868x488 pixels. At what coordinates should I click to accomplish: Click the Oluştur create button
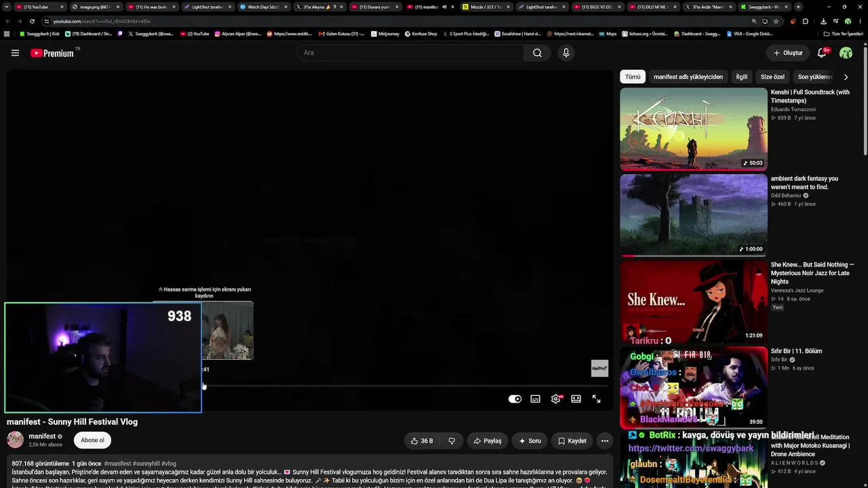(788, 53)
